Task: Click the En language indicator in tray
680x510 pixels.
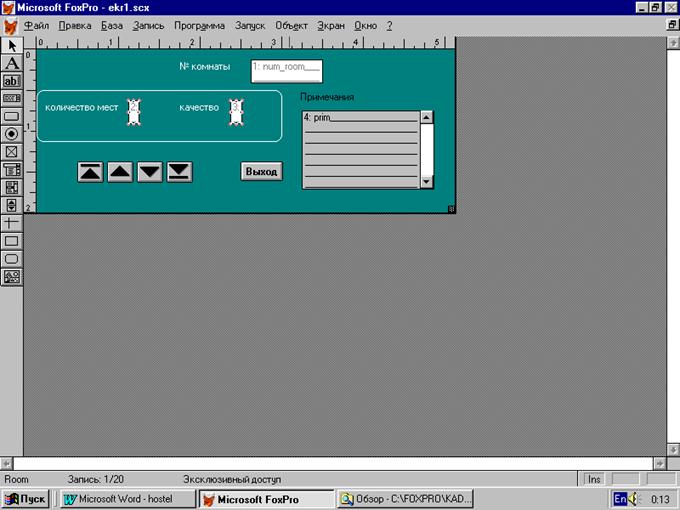Action: (619, 498)
